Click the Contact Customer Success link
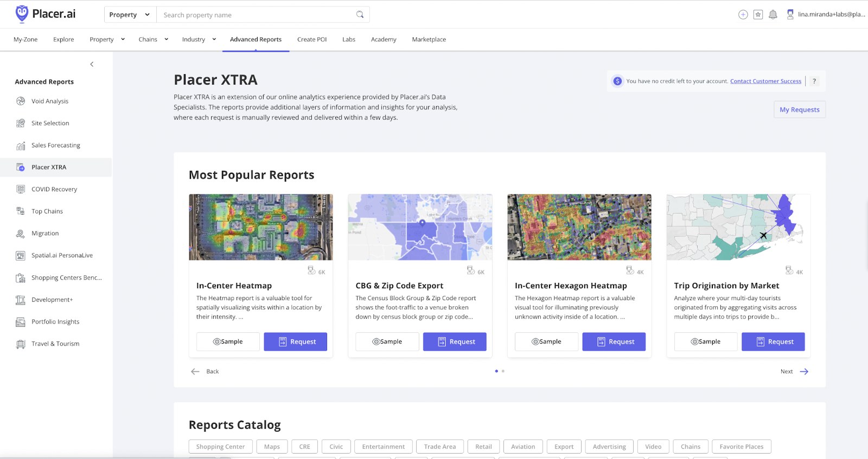Viewport: 868px width, 459px height. tap(765, 81)
